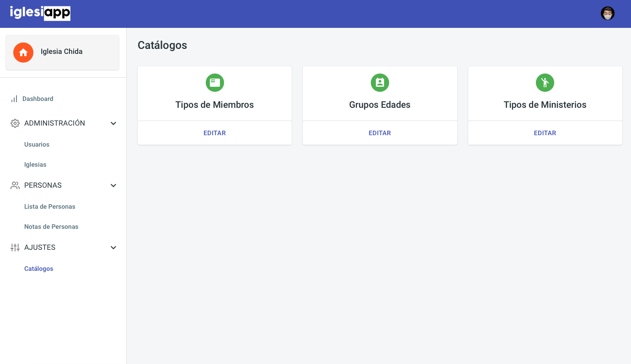This screenshot has width=631, height=364.
Task: Click the green Tipos de Miembros card icon
Action: 214,83
